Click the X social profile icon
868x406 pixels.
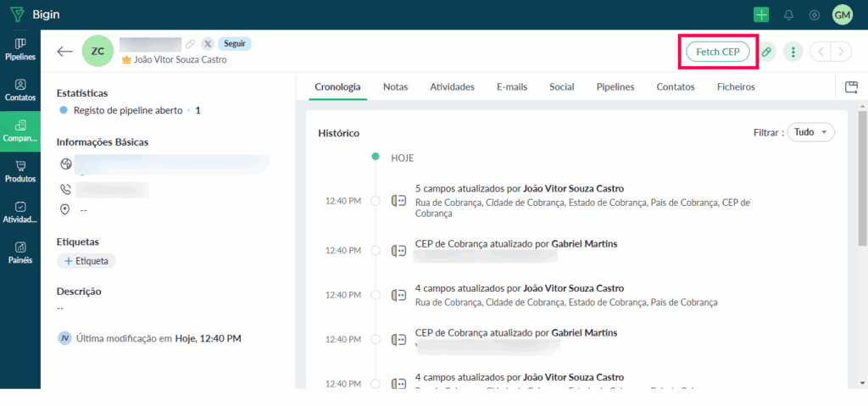(207, 43)
